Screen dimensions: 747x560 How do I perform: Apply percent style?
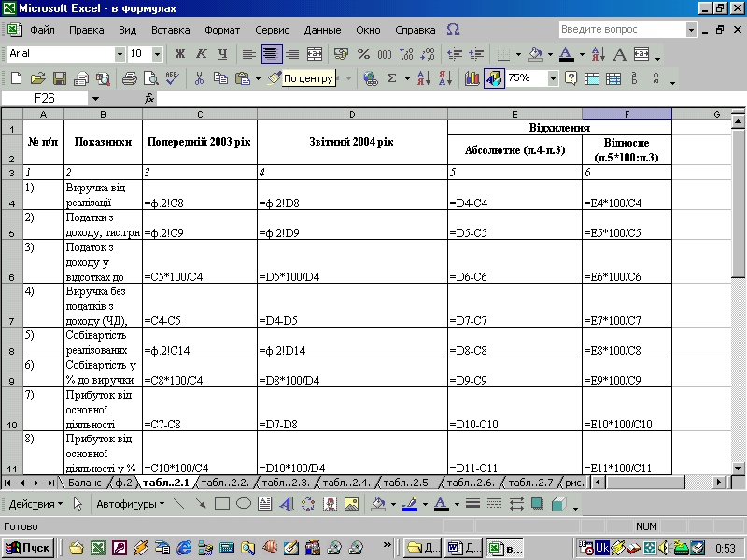tap(363, 54)
